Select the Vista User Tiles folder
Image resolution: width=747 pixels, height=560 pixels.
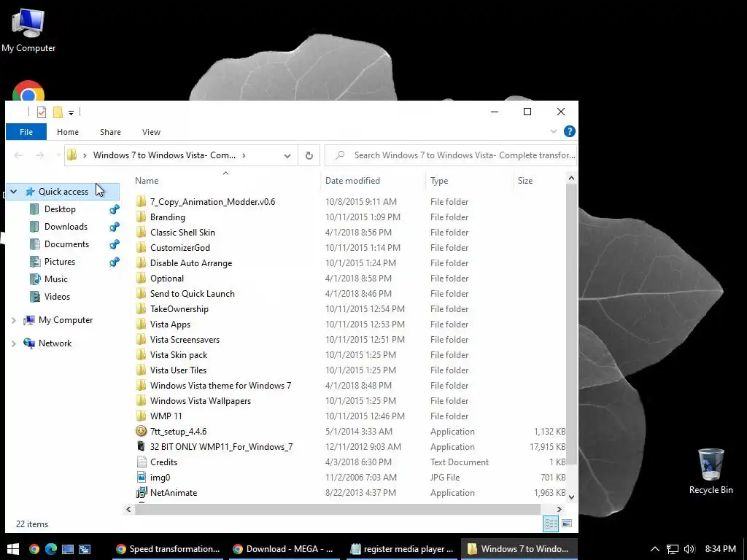tap(178, 370)
